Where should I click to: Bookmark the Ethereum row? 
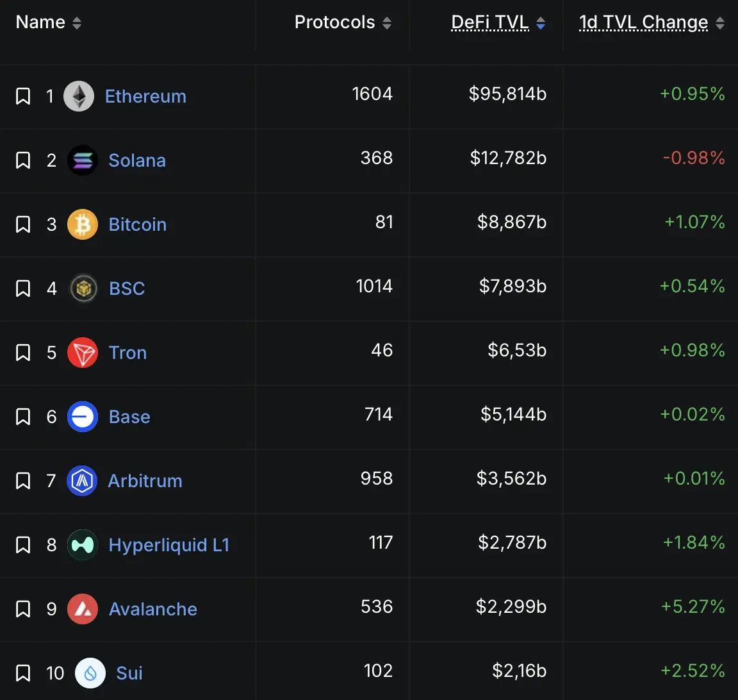coord(23,96)
